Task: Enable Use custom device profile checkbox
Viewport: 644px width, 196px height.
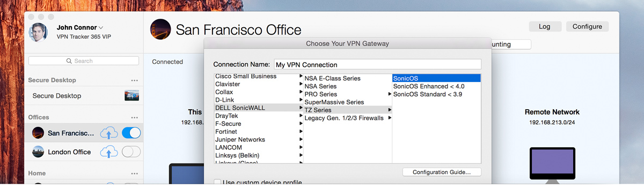Action: pyautogui.click(x=217, y=183)
